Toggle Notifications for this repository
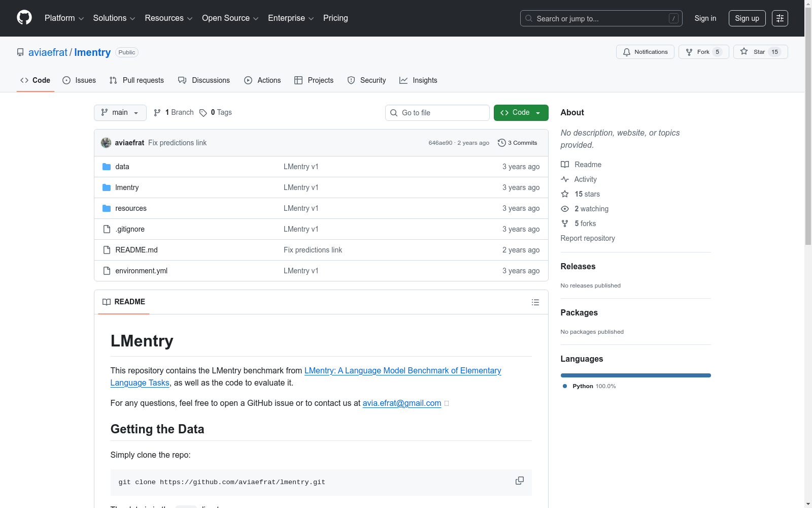Image resolution: width=812 pixels, height=508 pixels. [x=645, y=52]
